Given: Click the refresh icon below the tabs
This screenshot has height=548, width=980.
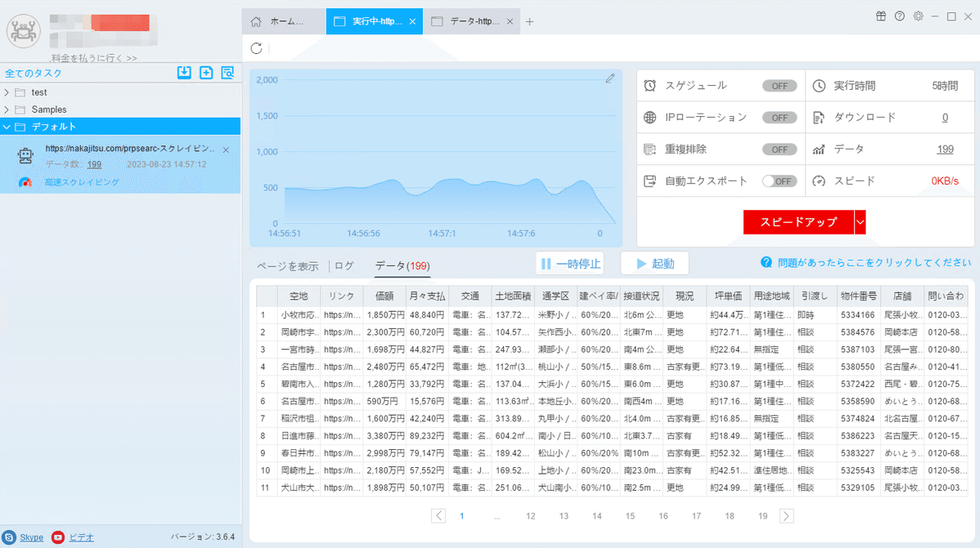Looking at the screenshot, I should pyautogui.click(x=256, y=48).
